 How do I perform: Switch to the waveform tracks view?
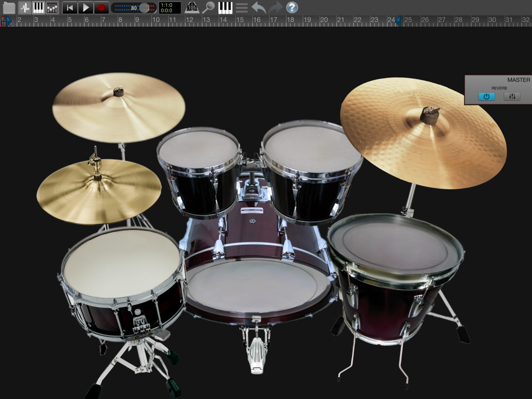coord(24,7)
